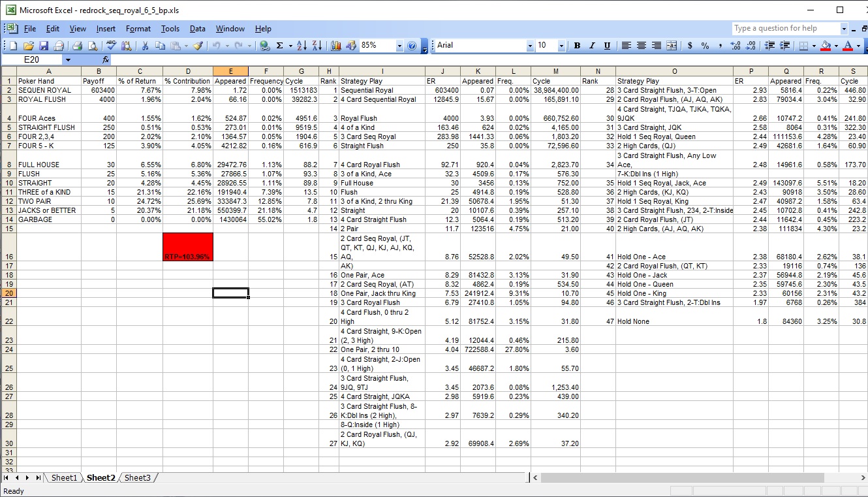Decrease decimal places
The width and height of the screenshot is (868, 497).
tap(751, 46)
